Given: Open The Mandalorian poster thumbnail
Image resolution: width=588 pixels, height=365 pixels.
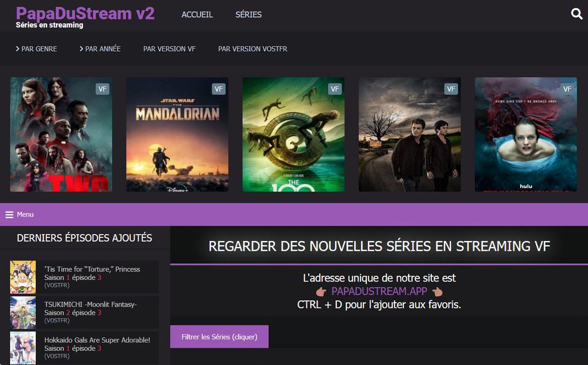Looking at the screenshot, I should (178, 135).
